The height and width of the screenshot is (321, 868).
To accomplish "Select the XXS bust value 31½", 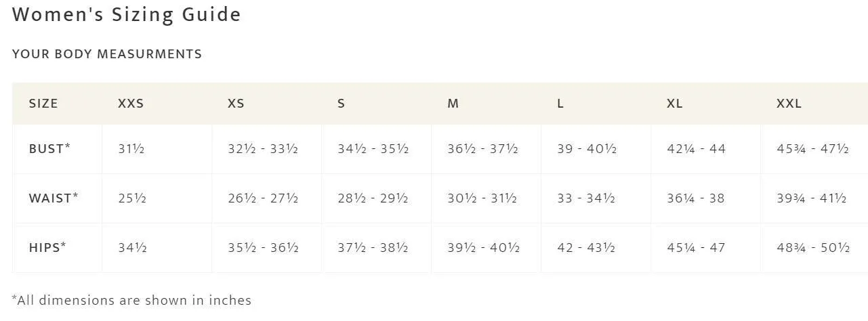I will coord(131,149).
